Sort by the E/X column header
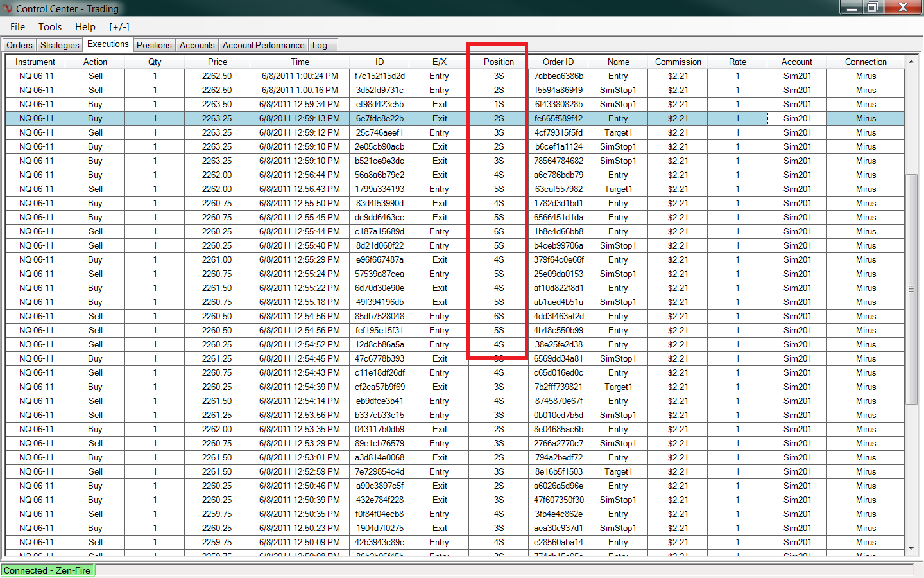This screenshot has width=924, height=578. [x=440, y=62]
